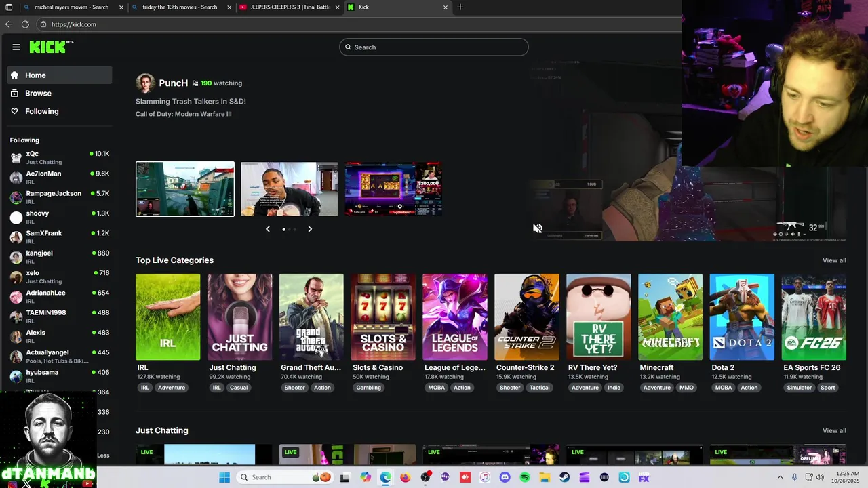Open Actuallyangel in the Following list
868x488 pixels.
(60, 356)
